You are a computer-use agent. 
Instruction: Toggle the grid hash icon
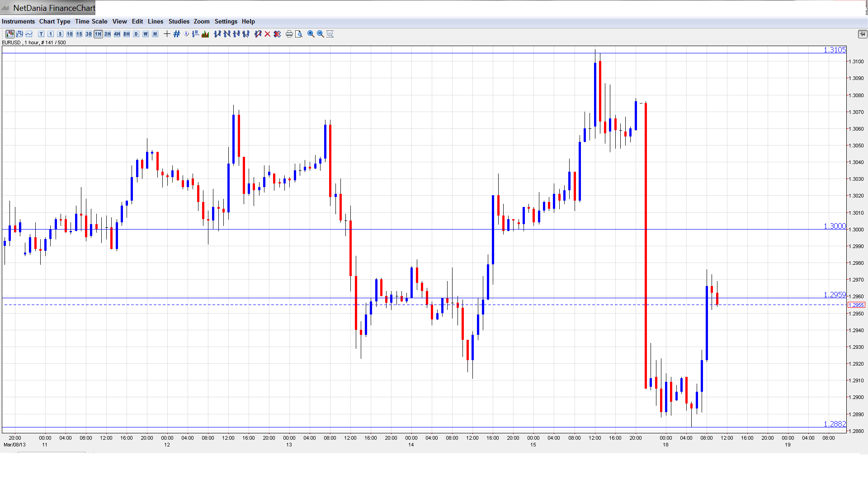click(x=177, y=34)
